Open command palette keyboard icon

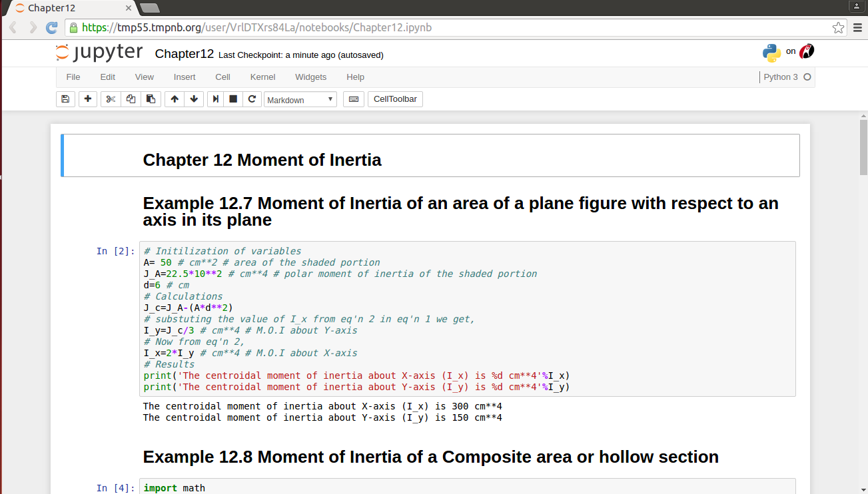tap(354, 99)
